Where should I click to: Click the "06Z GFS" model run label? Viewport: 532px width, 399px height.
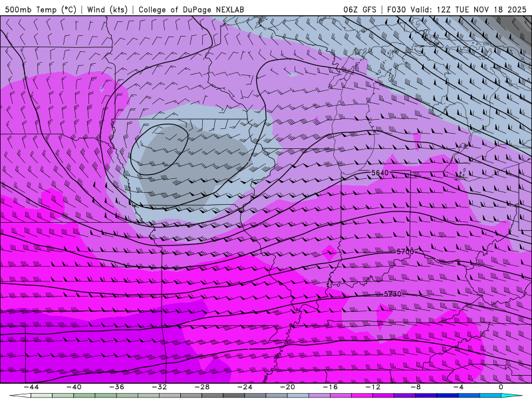(x=360, y=10)
